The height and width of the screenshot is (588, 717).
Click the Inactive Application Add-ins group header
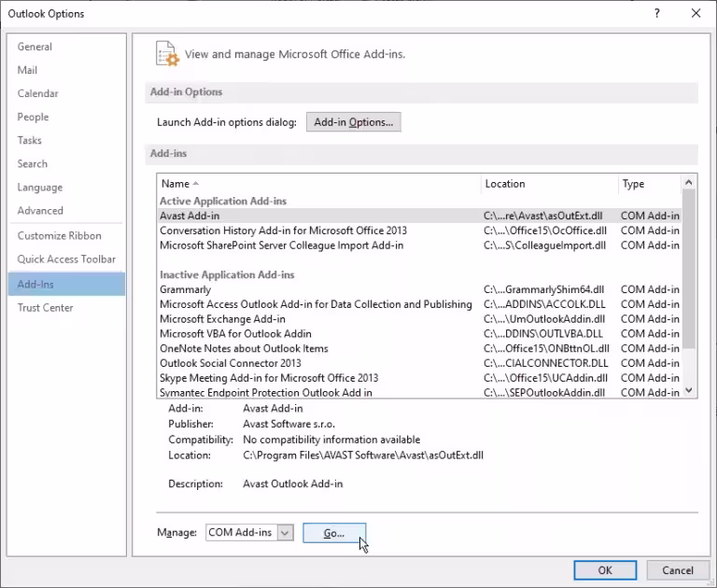227,274
